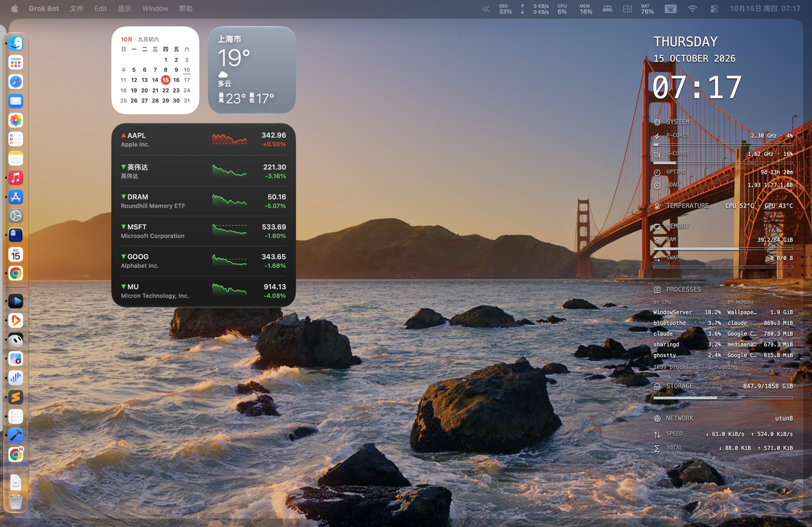Open the Calendar Dock icon showing 15
This screenshot has width=812, height=527.
tap(16, 254)
